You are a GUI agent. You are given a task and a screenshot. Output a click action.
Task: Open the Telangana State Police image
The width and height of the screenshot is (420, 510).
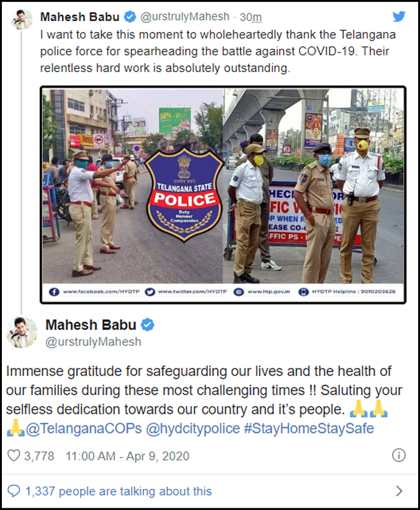click(223, 195)
